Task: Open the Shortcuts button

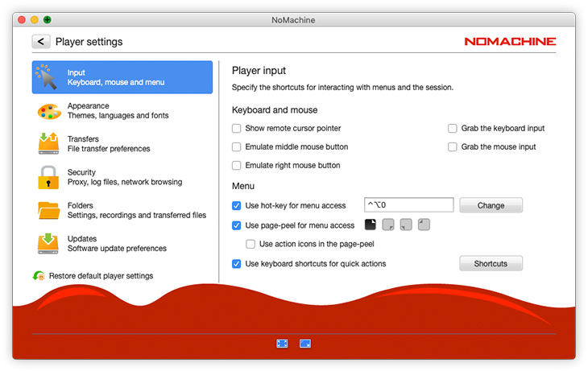Action: tap(491, 263)
